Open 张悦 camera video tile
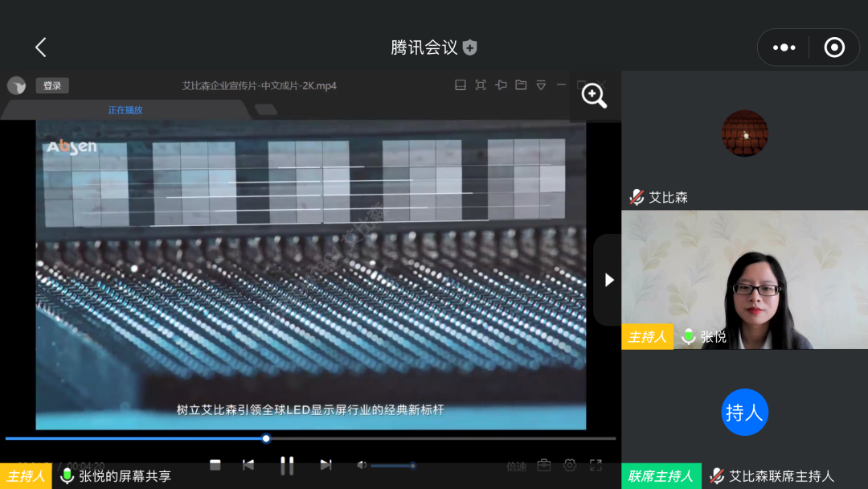This screenshot has height=489, width=868. pos(744,280)
